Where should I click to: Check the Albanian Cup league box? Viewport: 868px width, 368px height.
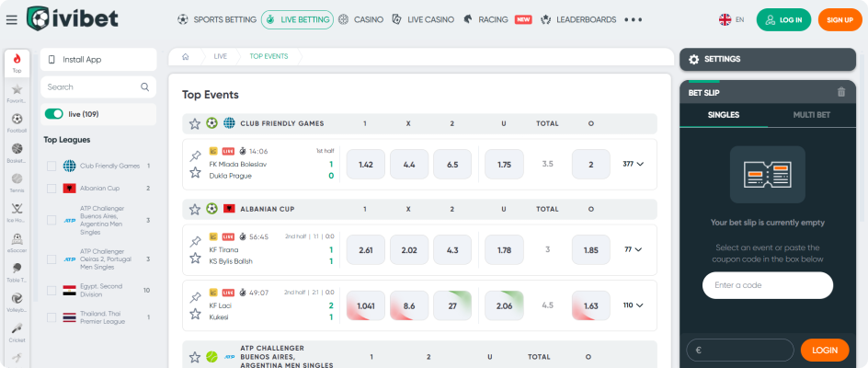[x=51, y=189]
